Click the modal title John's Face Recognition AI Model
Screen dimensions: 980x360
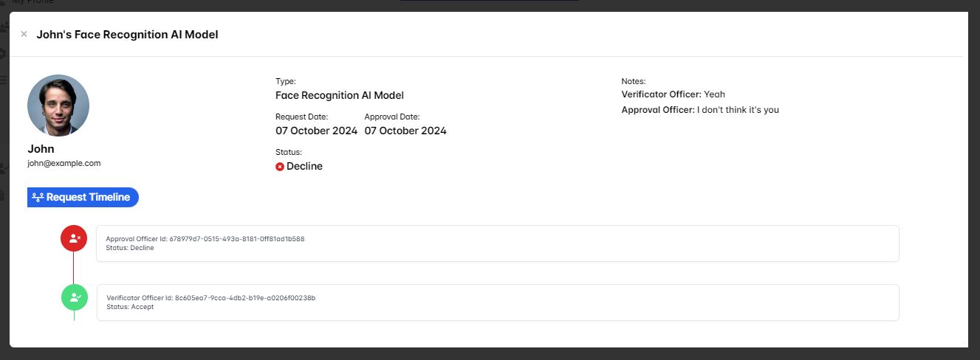point(127,34)
